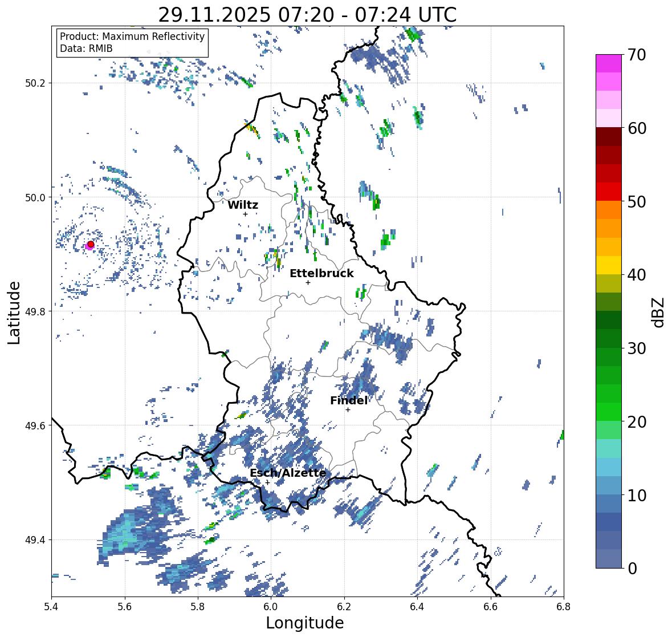Click the red dot marker west of Wiltz

coord(91,244)
